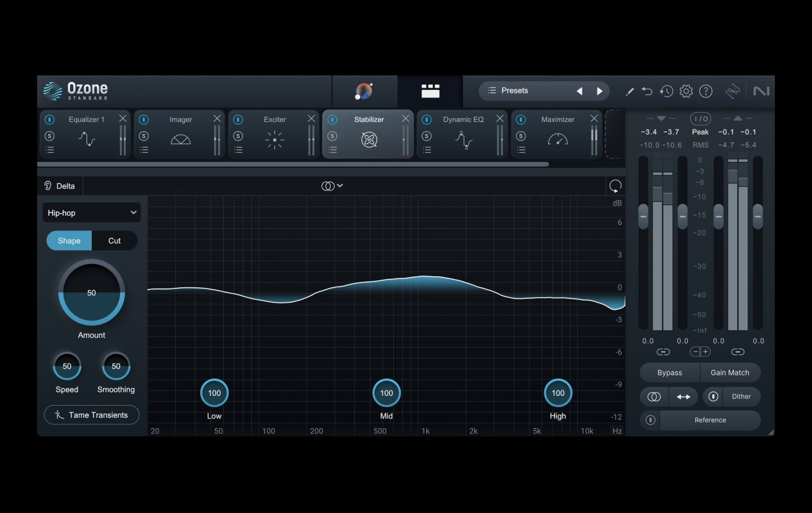Click the Amount knob

coord(92,292)
